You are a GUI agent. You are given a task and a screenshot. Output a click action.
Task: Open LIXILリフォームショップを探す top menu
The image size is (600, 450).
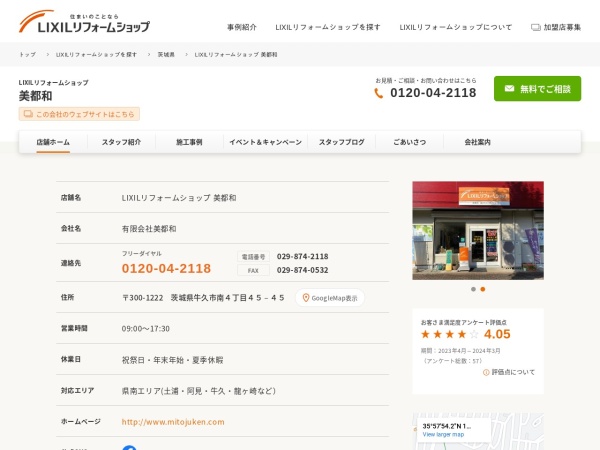coord(328,27)
